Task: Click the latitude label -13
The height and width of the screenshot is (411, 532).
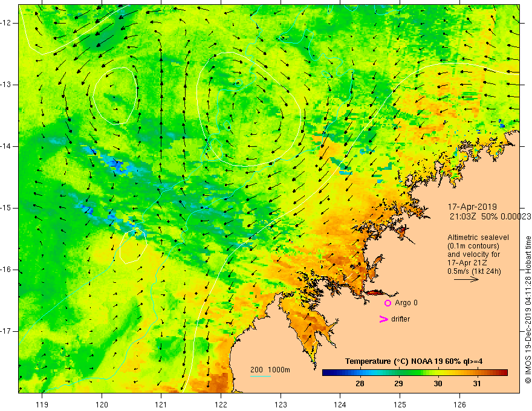Action: click(x=6, y=85)
